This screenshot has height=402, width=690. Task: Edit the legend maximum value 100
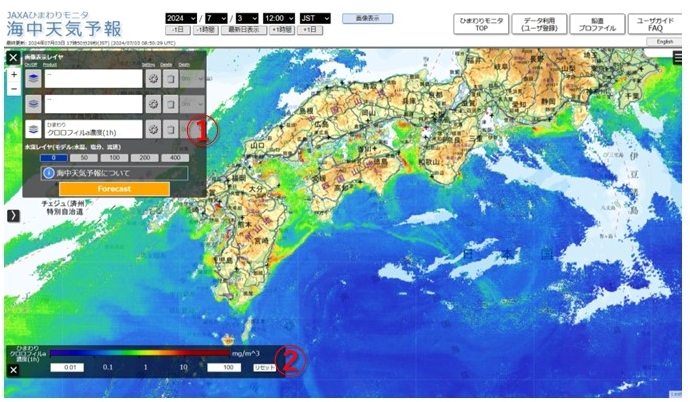pos(224,367)
